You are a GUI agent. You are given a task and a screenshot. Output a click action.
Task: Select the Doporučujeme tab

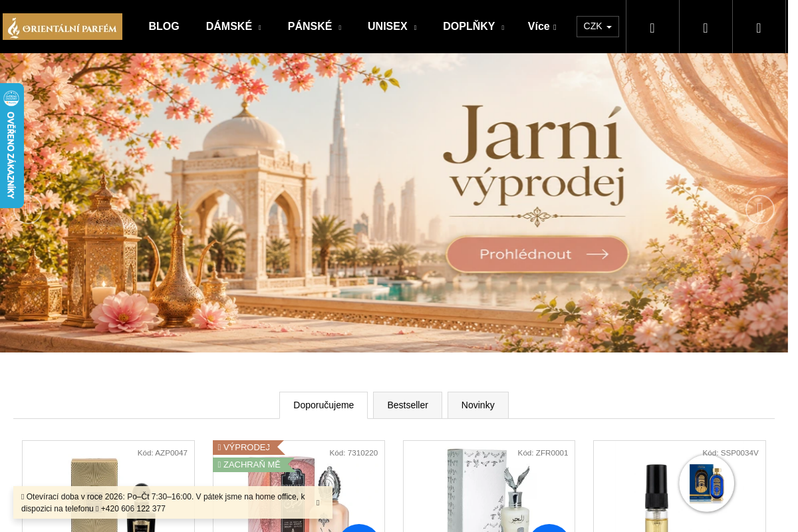pyautogui.click(x=323, y=405)
